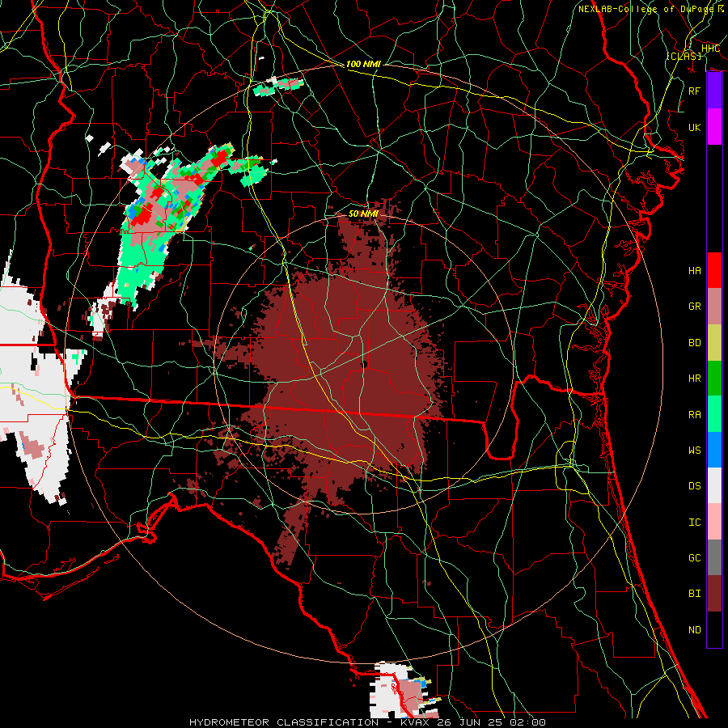Click the 'HR' legend label
The height and width of the screenshot is (728, 728).
(694, 379)
